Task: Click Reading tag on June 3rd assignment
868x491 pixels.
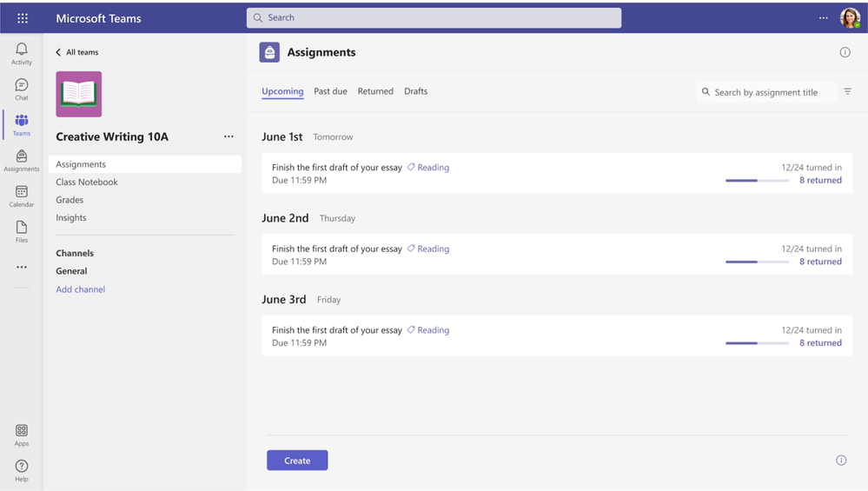Action: 427,330
